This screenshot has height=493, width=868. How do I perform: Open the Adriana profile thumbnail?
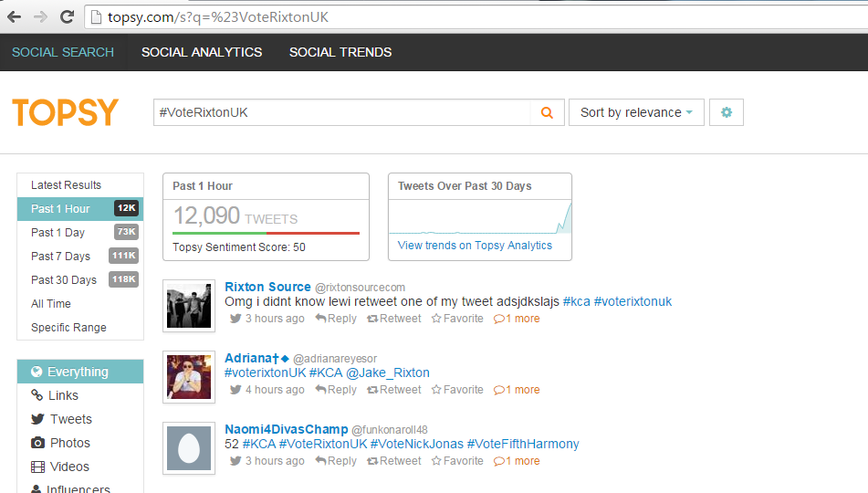click(x=189, y=377)
